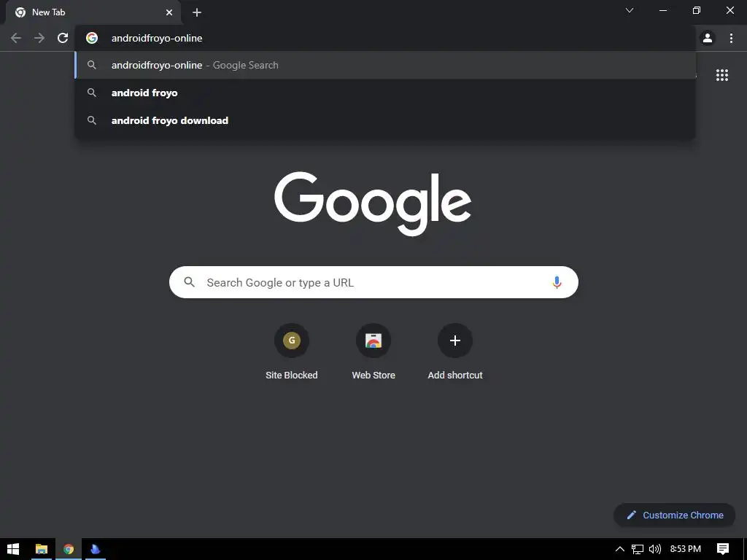Click the Chrome taskbar icon
The image size is (747, 560).
[68, 549]
